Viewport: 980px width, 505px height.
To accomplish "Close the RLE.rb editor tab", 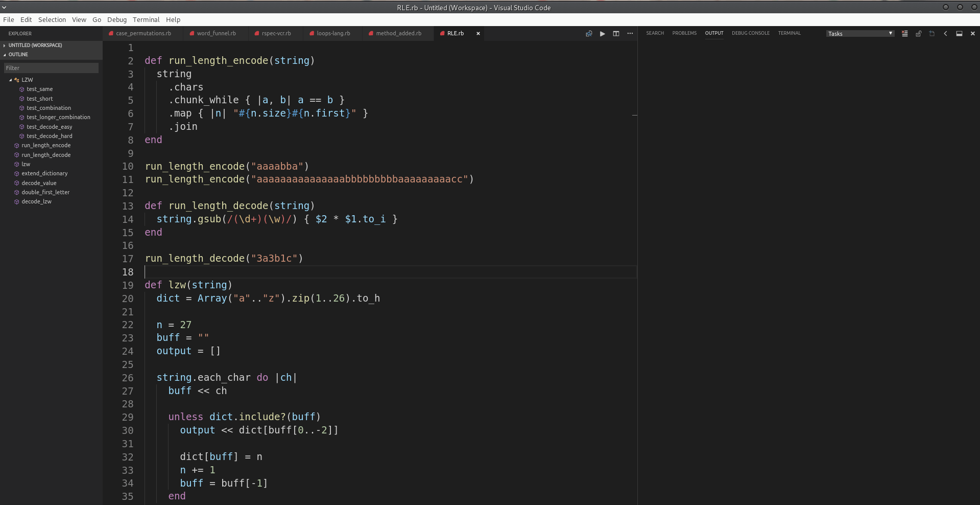I will pos(478,33).
